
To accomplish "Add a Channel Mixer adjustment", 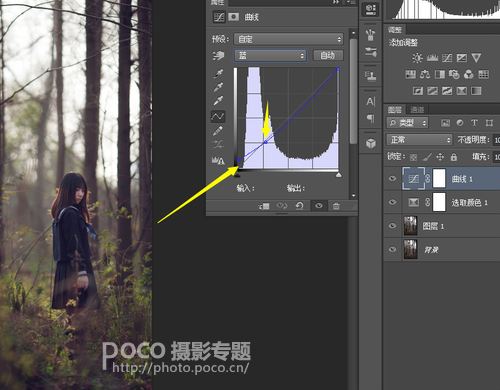I will click(469, 74).
